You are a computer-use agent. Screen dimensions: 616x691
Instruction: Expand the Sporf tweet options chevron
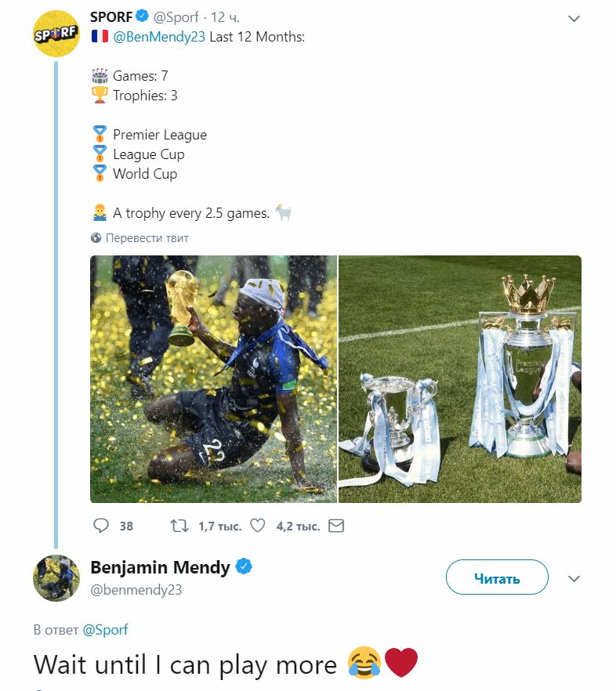pyautogui.click(x=574, y=18)
